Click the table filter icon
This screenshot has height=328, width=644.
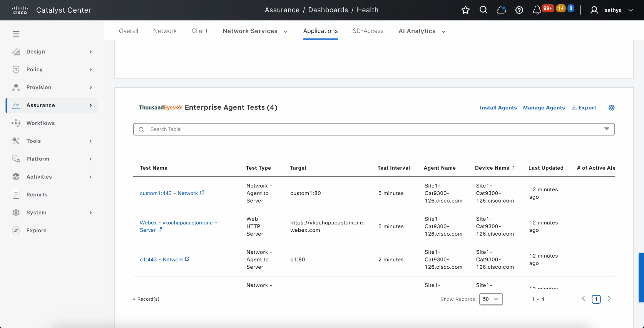coord(606,129)
